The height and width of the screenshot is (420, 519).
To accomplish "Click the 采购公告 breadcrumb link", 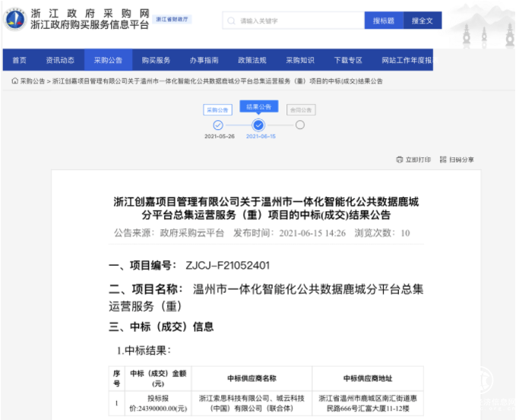I will pos(33,81).
